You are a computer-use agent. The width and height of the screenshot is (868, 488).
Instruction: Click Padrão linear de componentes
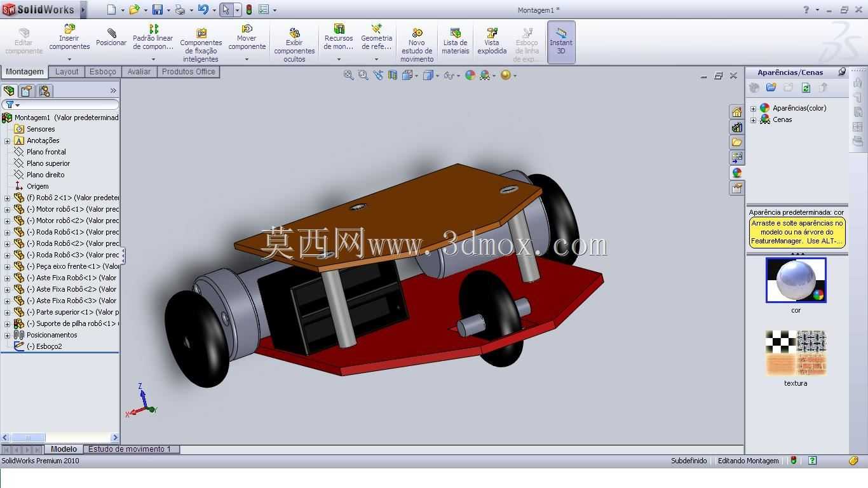coord(153,37)
